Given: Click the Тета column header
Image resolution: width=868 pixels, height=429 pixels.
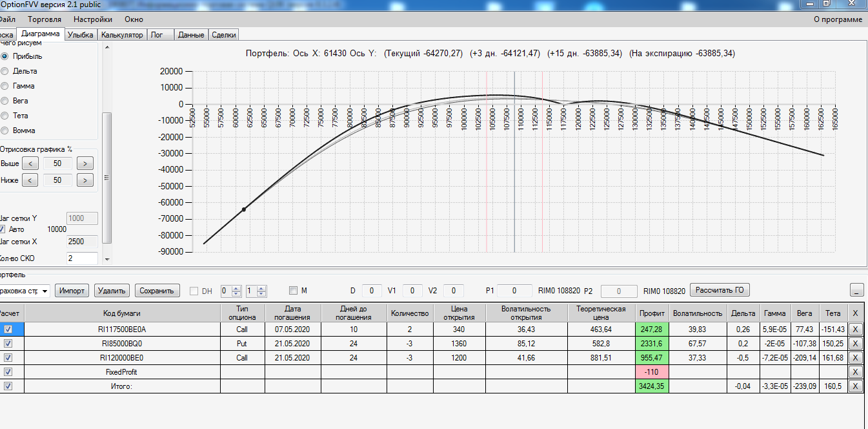Looking at the screenshot, I should pos(833,313).
